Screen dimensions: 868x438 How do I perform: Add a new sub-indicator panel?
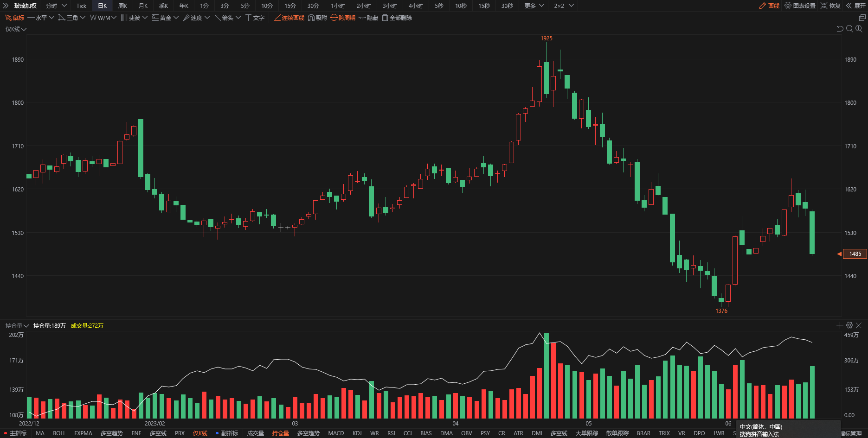(x=840, y=325)
